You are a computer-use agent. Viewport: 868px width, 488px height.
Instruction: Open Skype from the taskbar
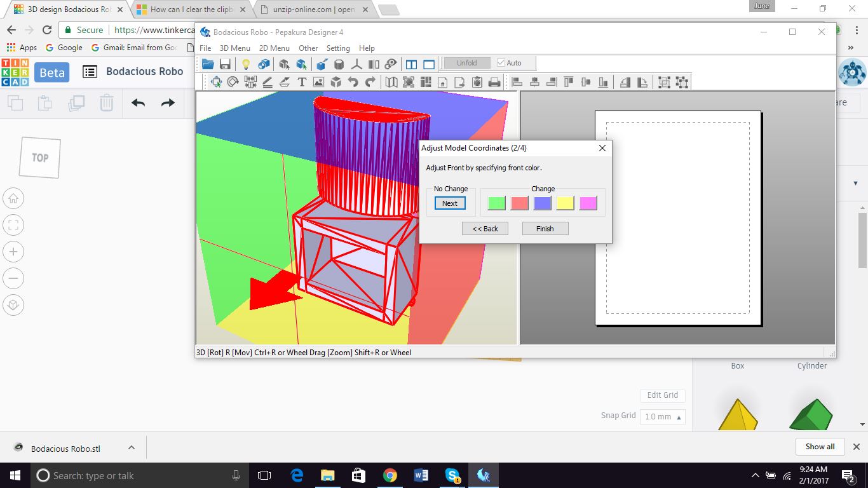coord(453,475)
